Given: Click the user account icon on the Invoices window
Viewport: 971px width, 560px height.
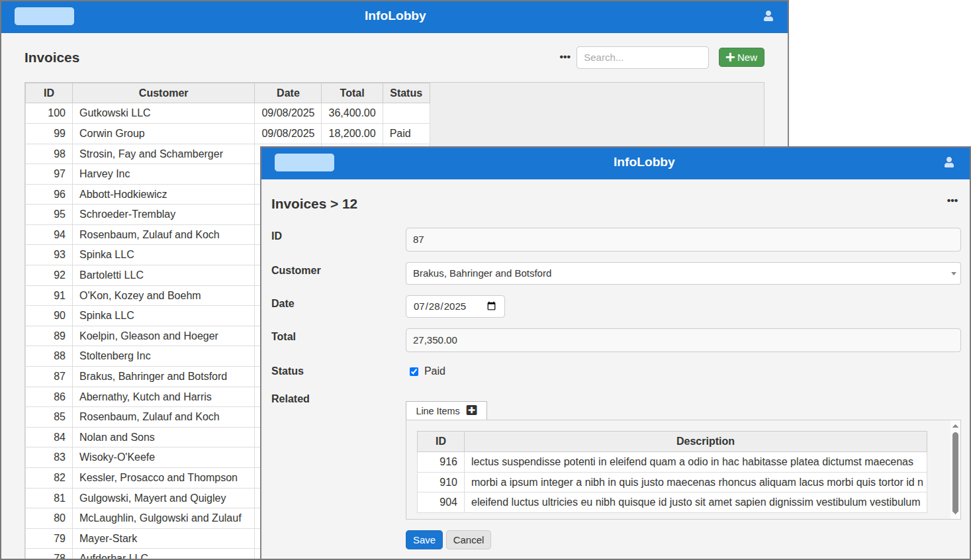Looking at the screenshot, I should coord(768,15).
